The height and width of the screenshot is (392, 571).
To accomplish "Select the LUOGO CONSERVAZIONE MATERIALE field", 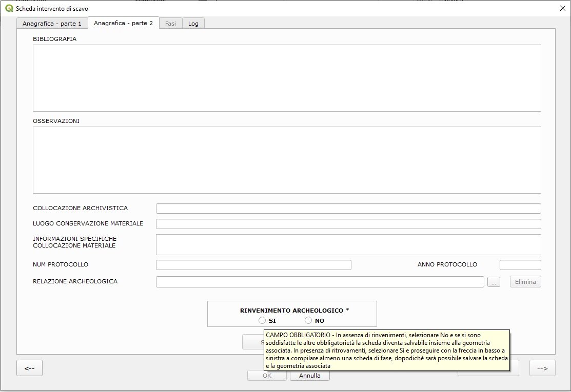I will click(348, 224).
